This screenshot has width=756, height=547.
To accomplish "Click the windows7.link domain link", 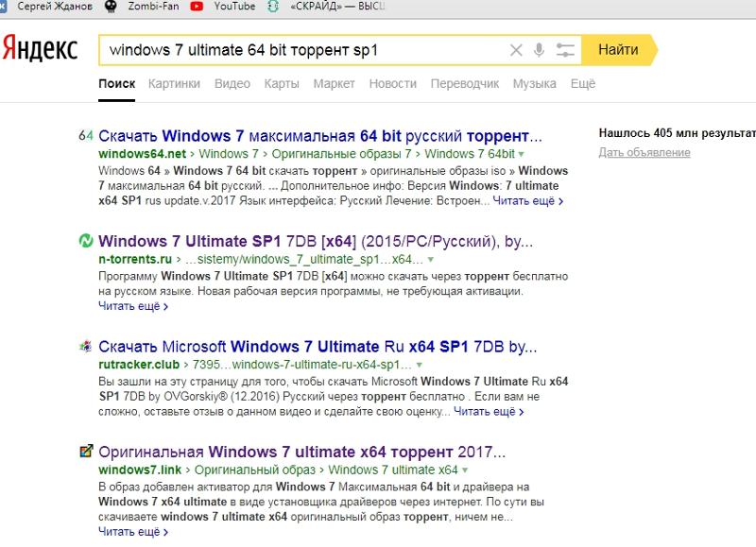I will tap(140, 470).
